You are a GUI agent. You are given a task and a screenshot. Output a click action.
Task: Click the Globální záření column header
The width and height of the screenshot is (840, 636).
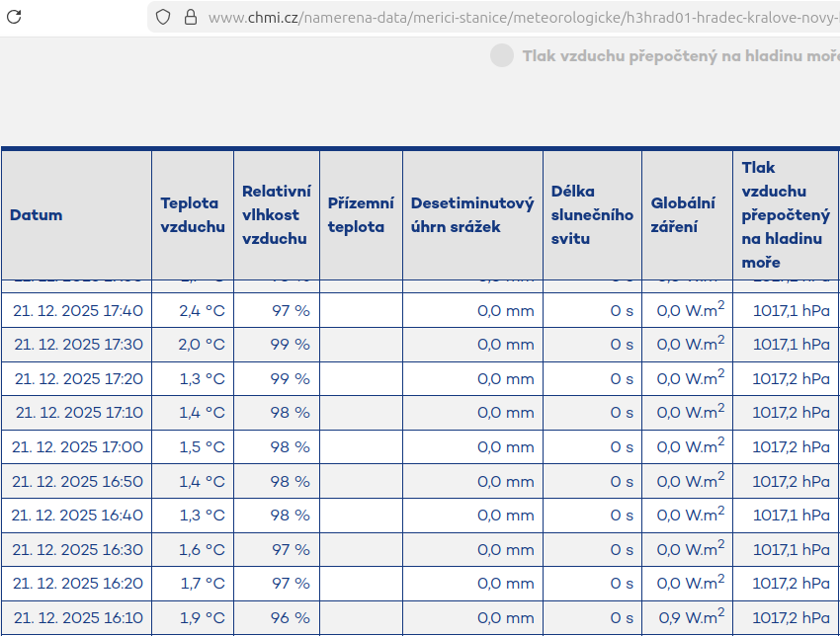pyautogui.click(x=683, y=215)
